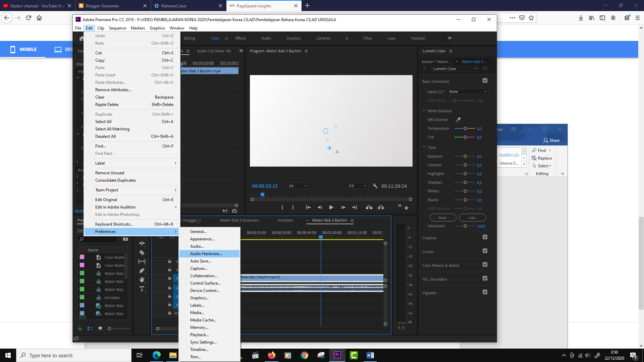
Task: Click Mark In button in Program monitor
Action: [282, 207]
